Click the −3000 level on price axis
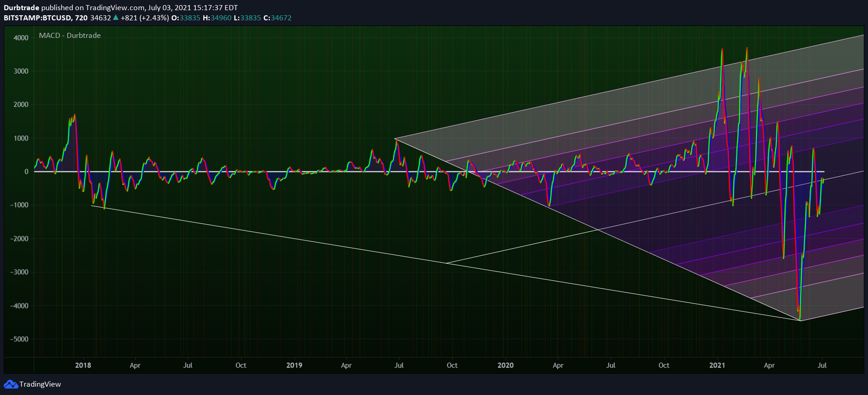Image resolution: width=868 pixels, height=395 pixels. (19, 272)
